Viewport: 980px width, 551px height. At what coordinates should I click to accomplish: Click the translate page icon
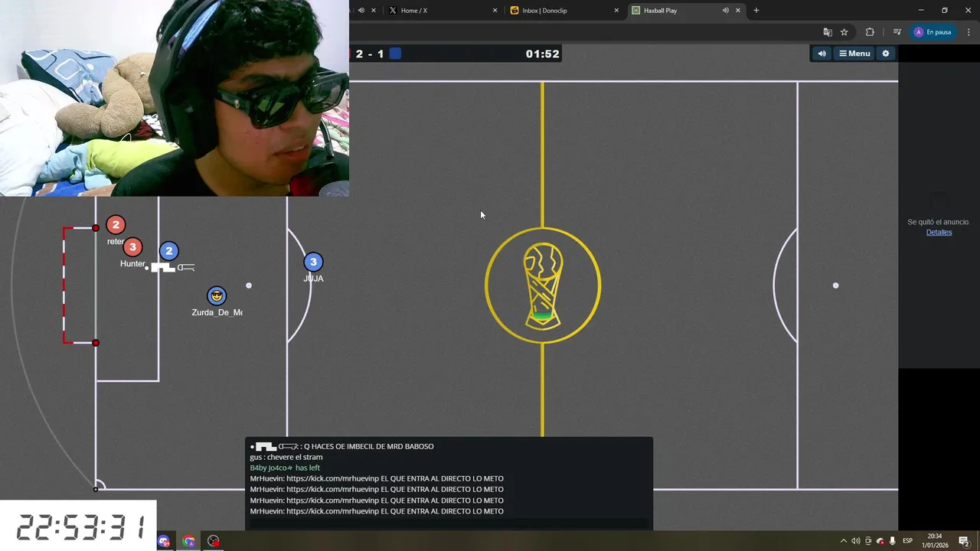828,32
